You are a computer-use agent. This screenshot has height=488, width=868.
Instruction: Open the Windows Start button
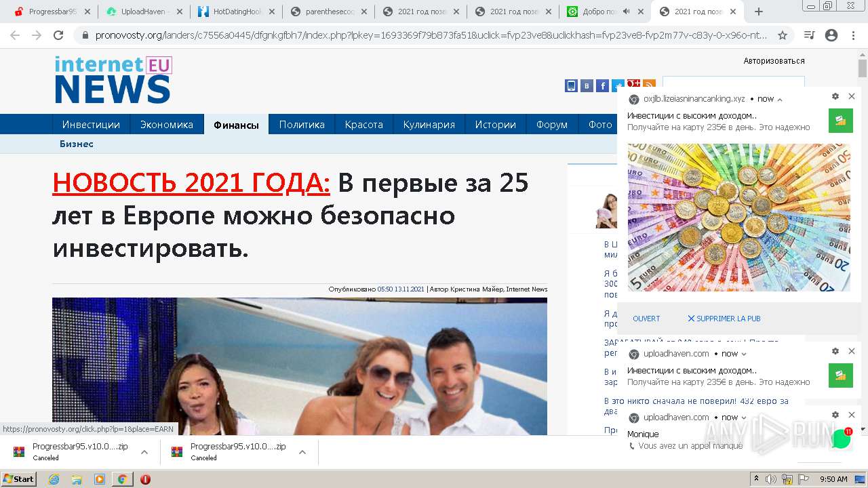coord(19,479)
